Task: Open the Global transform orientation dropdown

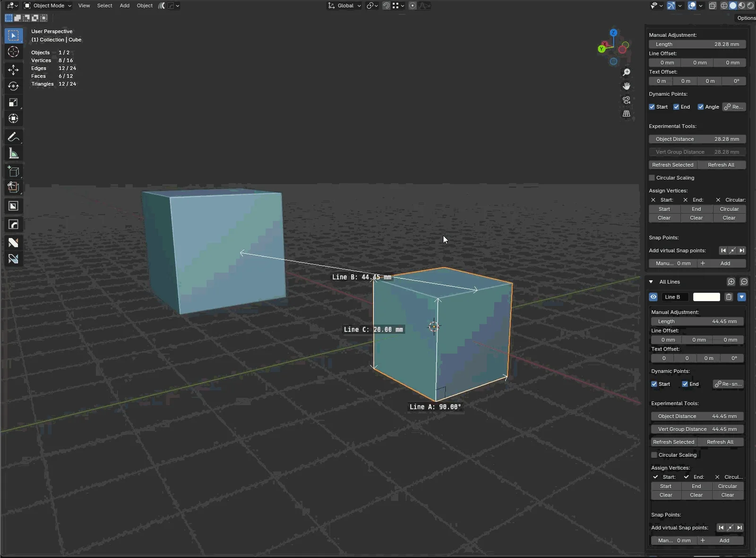Action: 344,6
